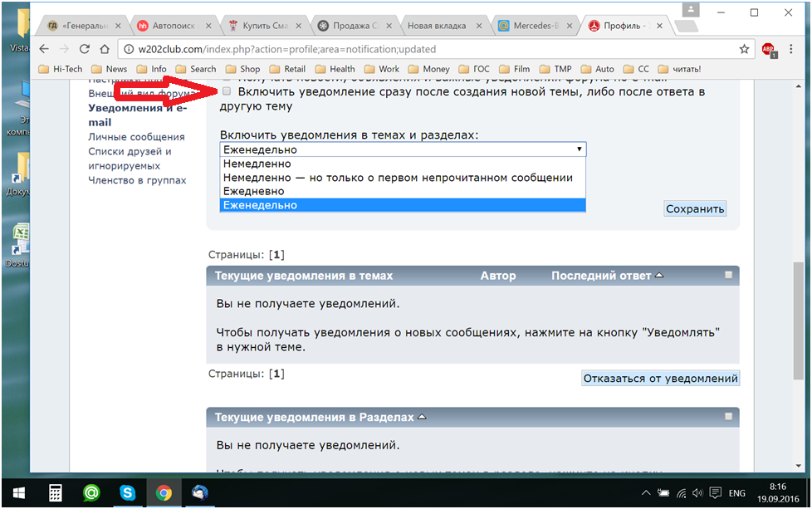The image size is (812, 509).
Task: Open the browser home page icon
Action: click(x=105, y=49)
